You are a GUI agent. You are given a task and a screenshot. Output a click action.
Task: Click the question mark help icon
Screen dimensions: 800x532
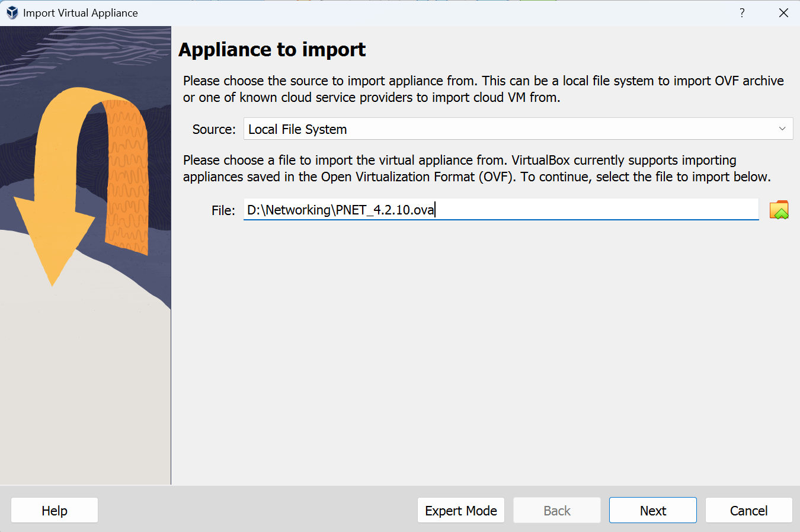tap(742, 12)
